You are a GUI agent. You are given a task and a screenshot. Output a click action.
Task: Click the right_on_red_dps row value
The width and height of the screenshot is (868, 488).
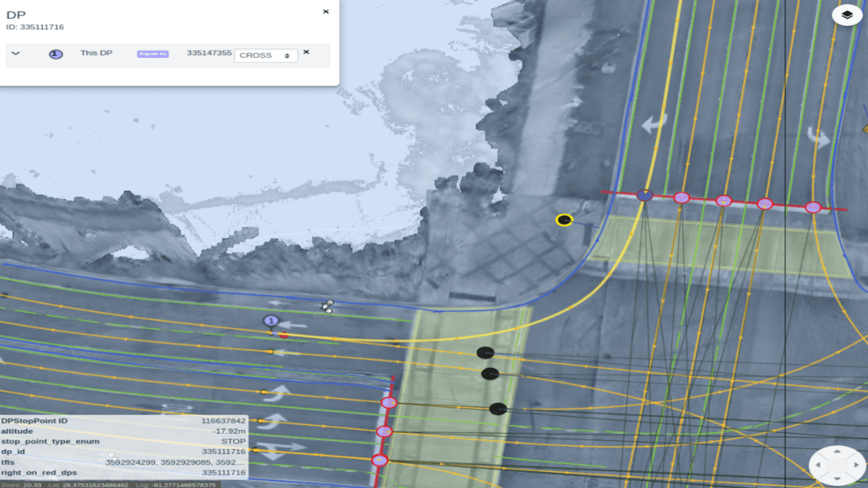[x=224, y=473]
